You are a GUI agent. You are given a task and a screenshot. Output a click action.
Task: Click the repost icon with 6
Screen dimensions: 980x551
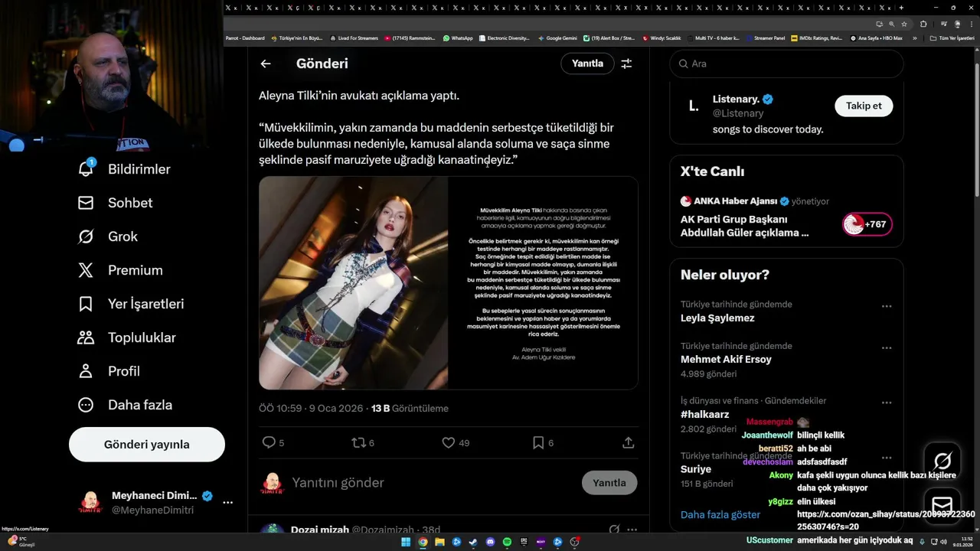362,442
